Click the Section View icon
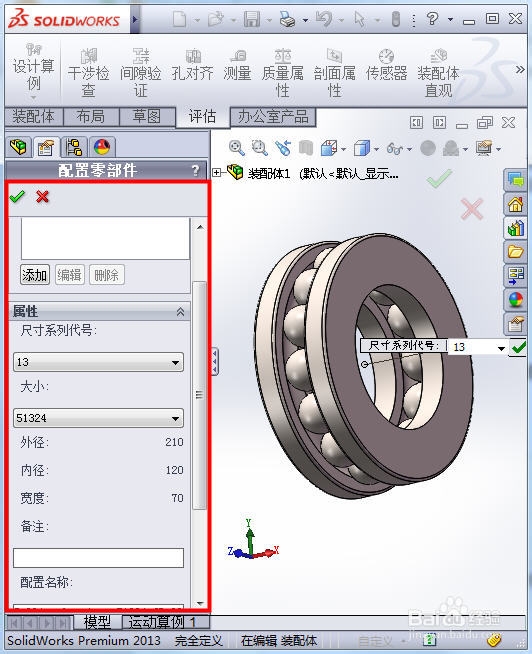 tap(306, 148)
